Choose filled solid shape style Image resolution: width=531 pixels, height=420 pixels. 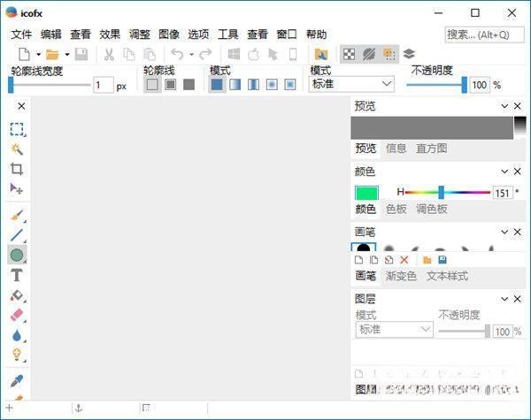[189, 85]
